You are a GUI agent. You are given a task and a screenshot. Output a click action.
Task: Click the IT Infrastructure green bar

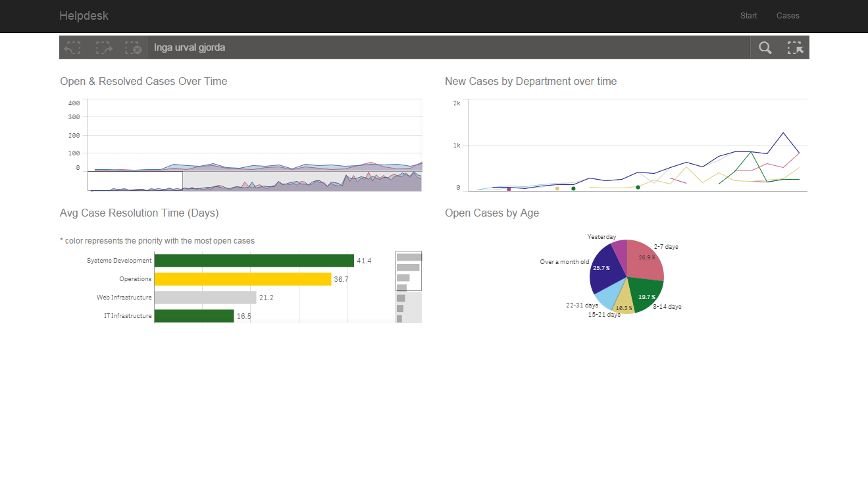pyautogui.click(x=194, y=316)
